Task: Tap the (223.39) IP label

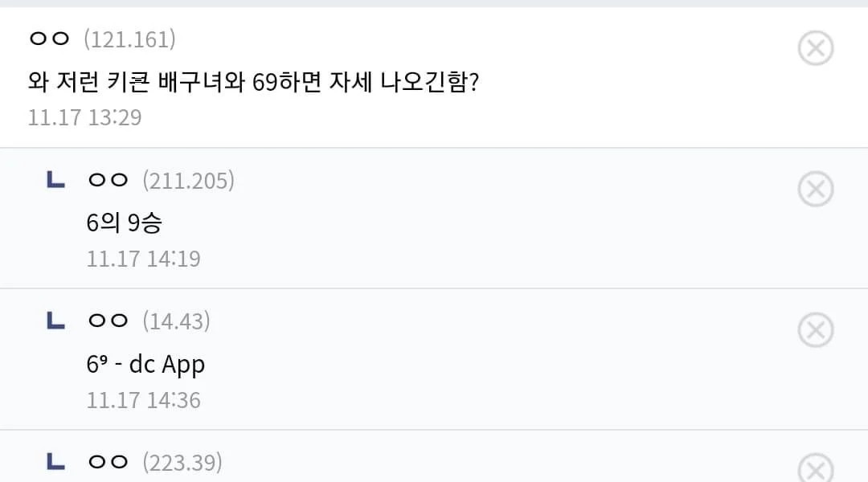Action: coord(182,462)
